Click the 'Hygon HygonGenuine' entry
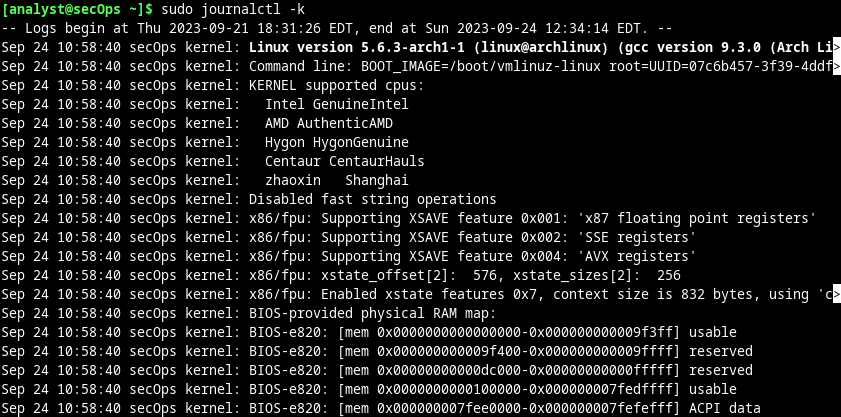This screenshot has height=417, width=841. [336, 142]
